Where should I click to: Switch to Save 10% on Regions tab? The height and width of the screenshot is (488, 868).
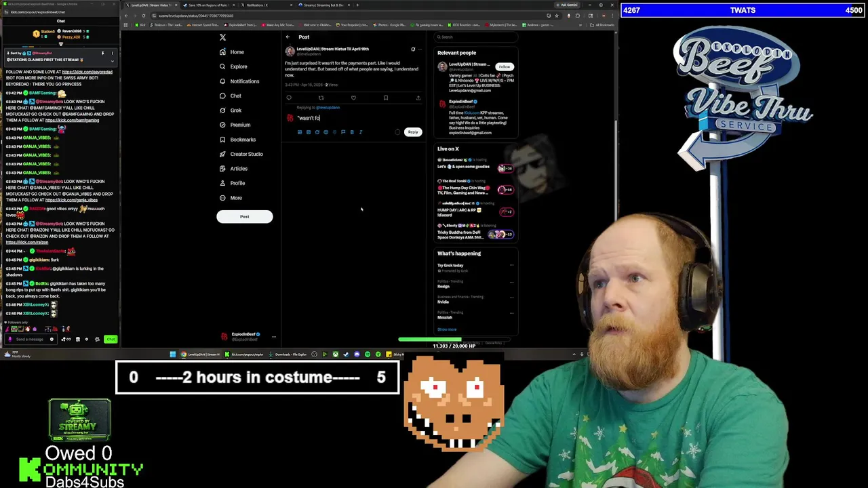(209, 5)
